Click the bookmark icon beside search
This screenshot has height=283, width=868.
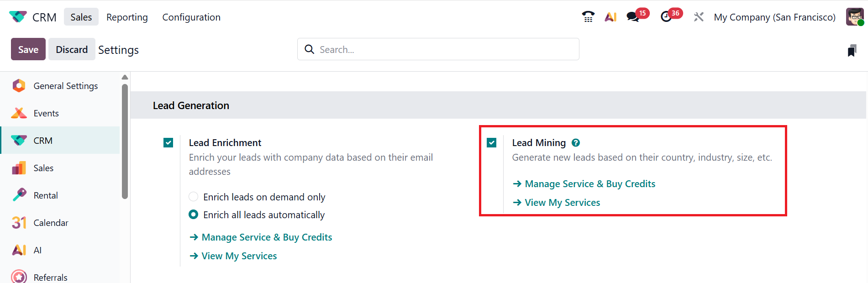pos(852,50)
